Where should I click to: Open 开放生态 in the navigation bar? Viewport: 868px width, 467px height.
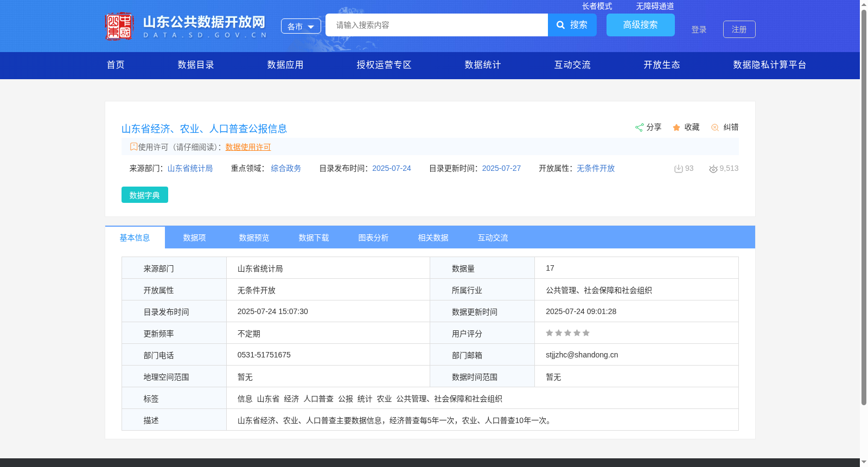click(x=662, y=65)
